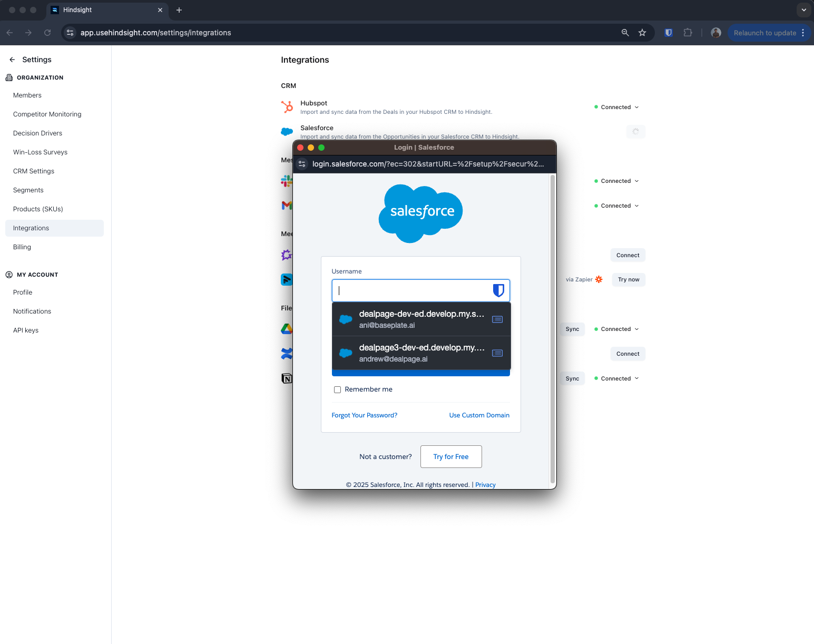Screen dimensions: 814x644
Task: Click Relaunch to update
Action: pos(765,33)
